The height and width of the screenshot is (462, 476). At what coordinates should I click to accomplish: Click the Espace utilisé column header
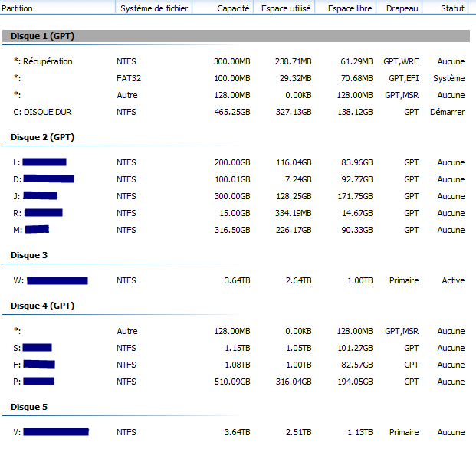(285, 8)
